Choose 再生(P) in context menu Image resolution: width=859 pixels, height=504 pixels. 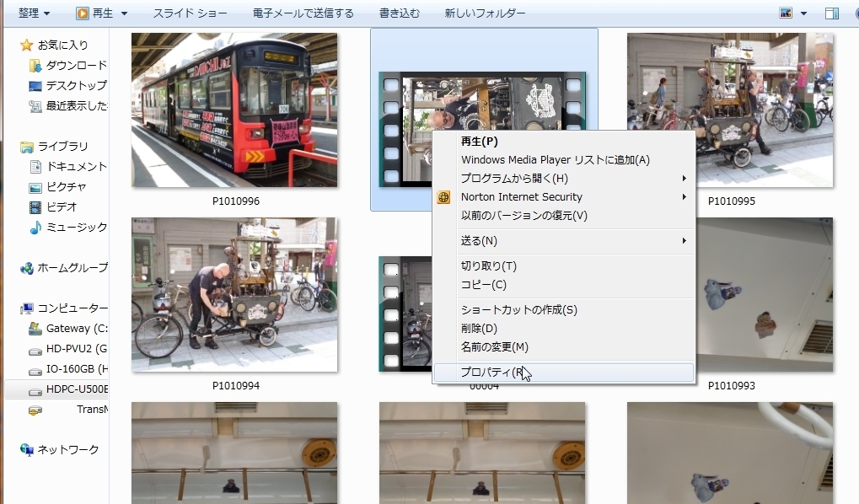564,142
